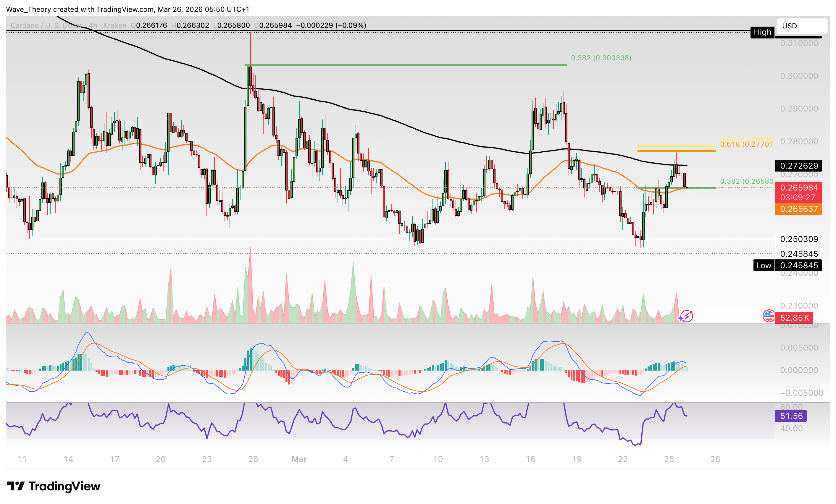Select the purple RSI line value 51.56

(x=792, y=416)
